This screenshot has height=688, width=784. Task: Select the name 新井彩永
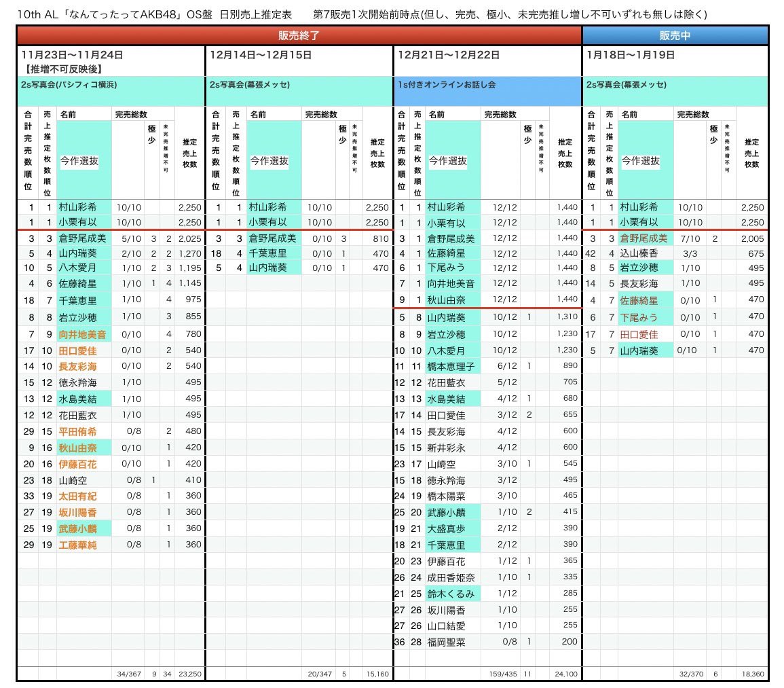coord(446,448)
